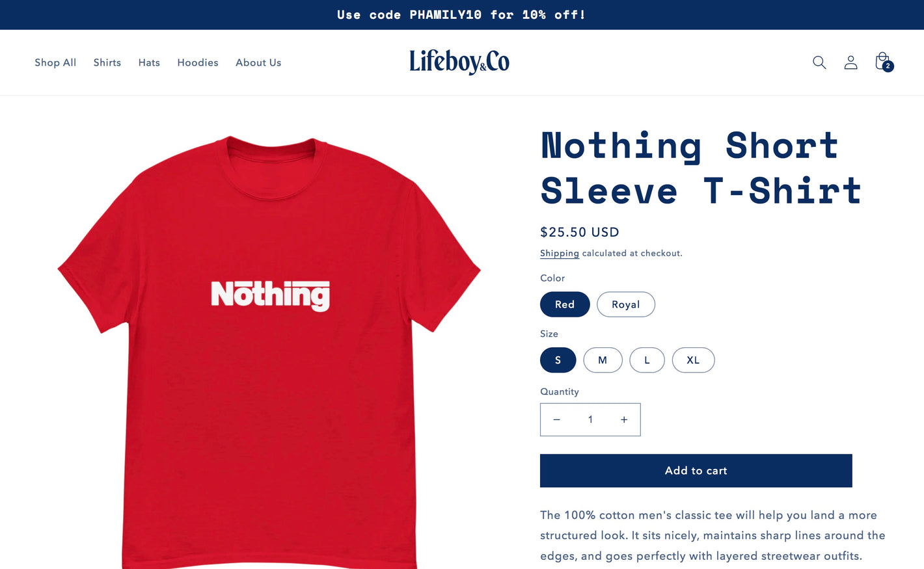Go to the Lifeboy & Co logo homepage
The height and width of the screenshot is (569, 924).
coord(459,62)
